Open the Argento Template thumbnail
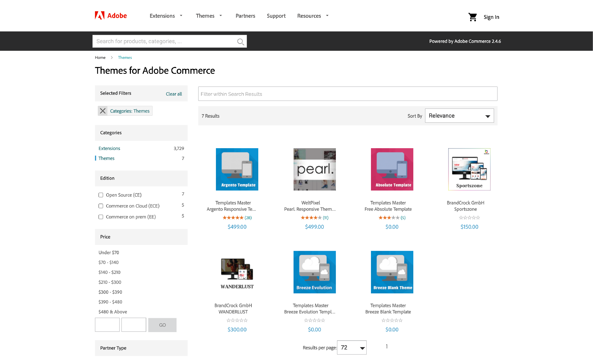Screen dimensions: 593x364 (237, 169)
